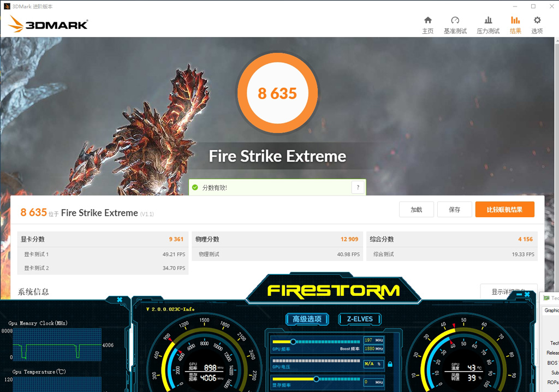Click the 综合测试 19.33 FPS value
559x392 pixels.
(x=523, y=254)
